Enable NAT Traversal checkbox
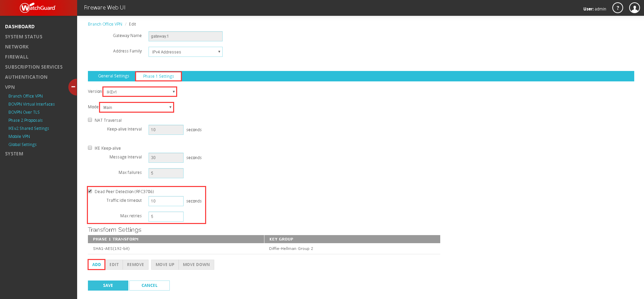 coord(90,120)
